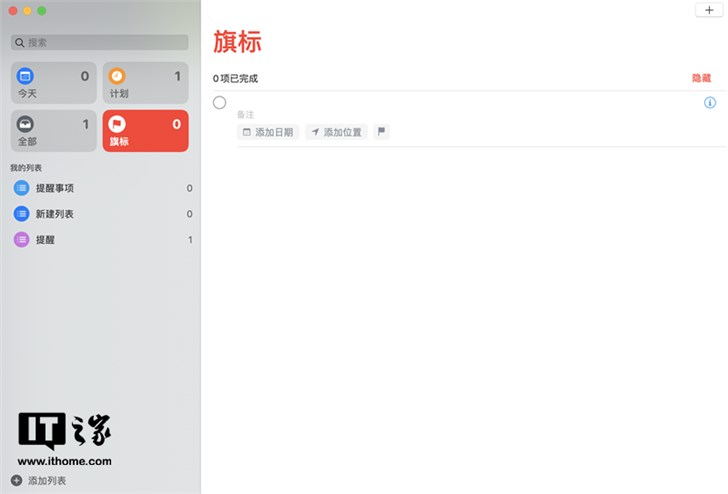Click the white flag icon of 旗标
This screenshot has width=728, height=494.
(117, 124)
